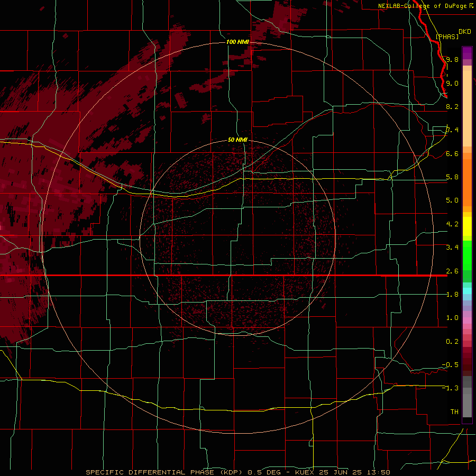476x476 pixels.
Task: Pick the yellow color scale band
Action: point(467,226)
